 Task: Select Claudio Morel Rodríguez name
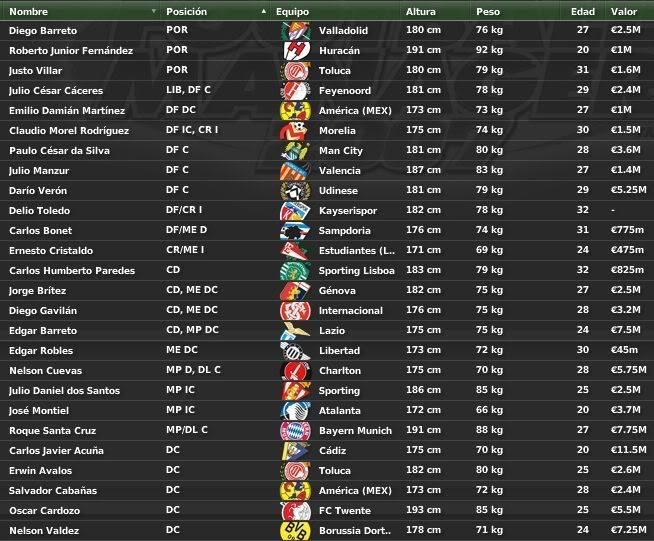click(69, 131)
